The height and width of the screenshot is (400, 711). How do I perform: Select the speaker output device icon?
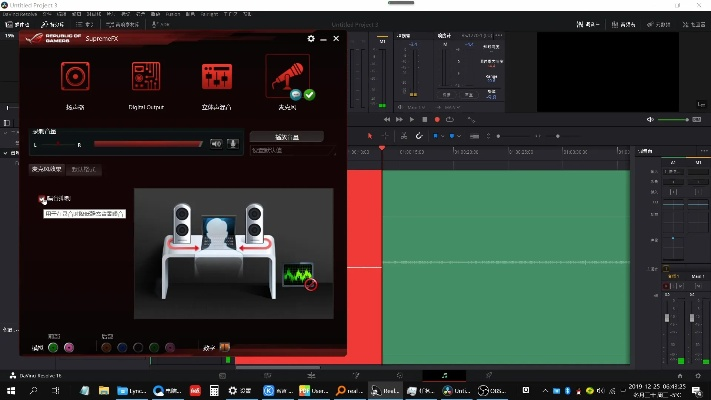pos(76,77)
